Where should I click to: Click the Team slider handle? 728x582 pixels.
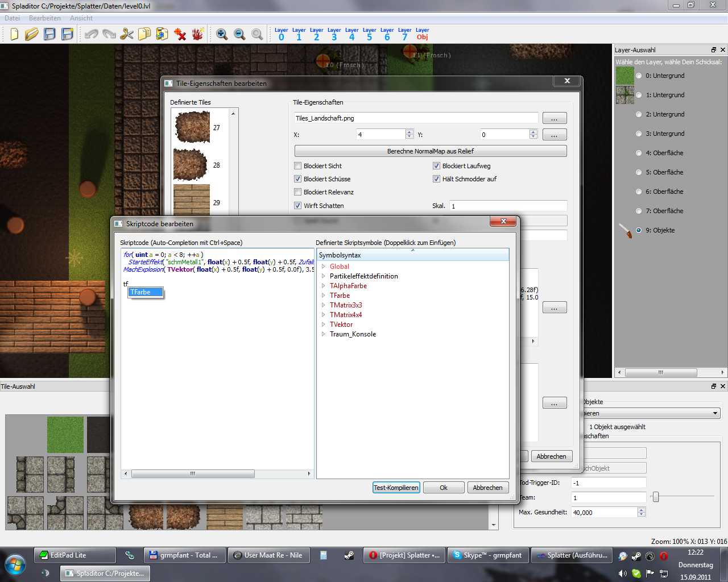(656, 497)
